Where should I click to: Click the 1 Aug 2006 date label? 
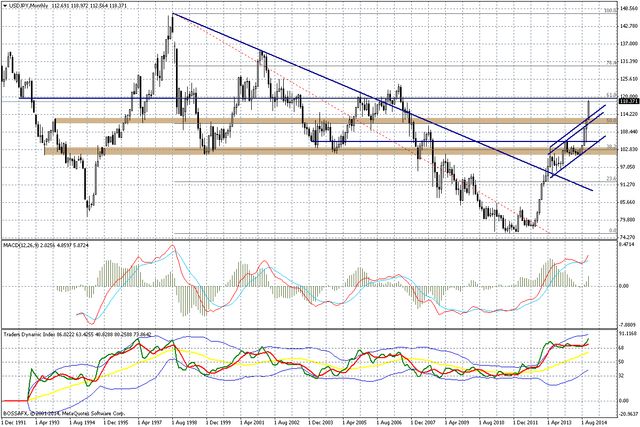(389, 422)
